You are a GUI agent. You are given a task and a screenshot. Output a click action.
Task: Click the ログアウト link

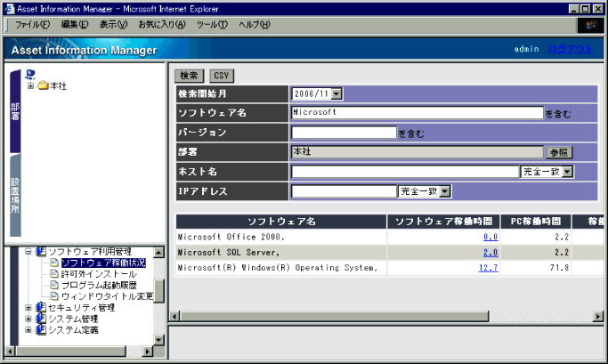[568, 49]
